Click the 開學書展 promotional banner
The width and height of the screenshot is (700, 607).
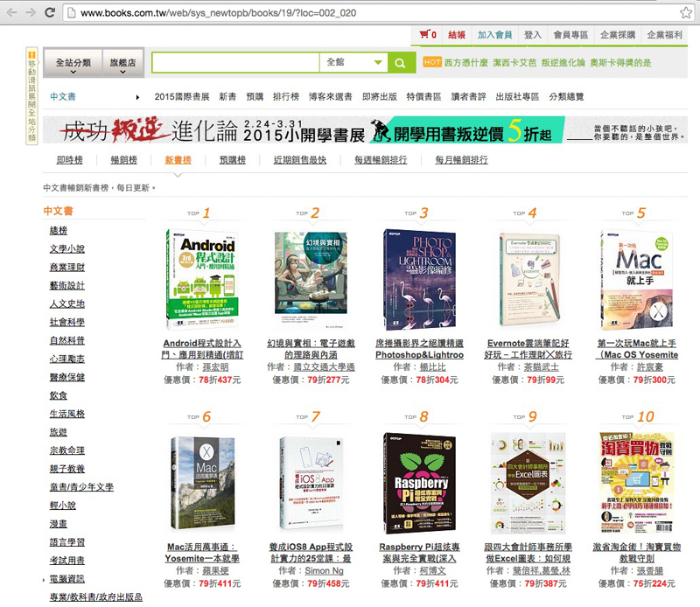pos(365,129)
